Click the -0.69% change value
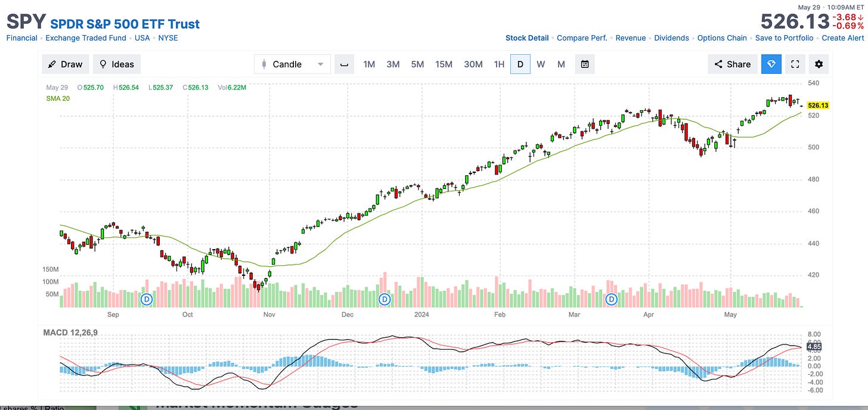 coord(848,26)
